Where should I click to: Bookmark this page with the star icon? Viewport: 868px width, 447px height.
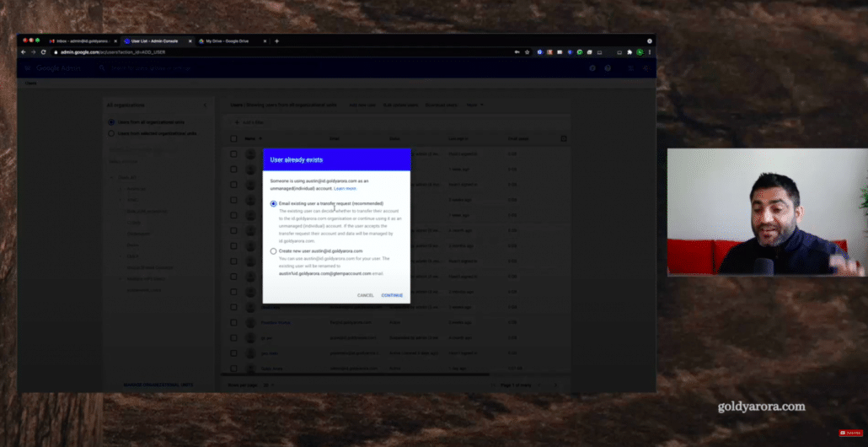click(x=527, y=52)
